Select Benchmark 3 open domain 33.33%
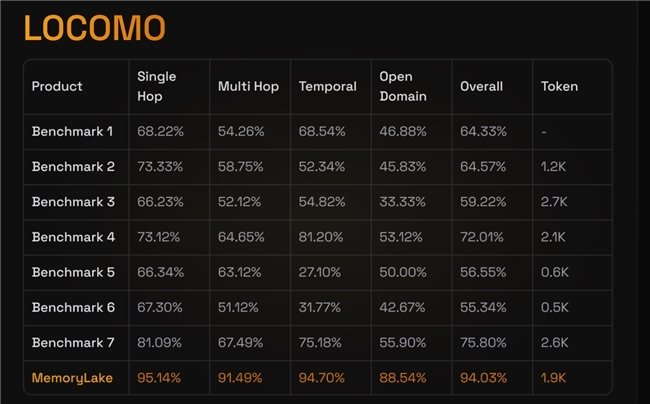Image resolution: width=650 pixels, height=404 pixels. point(402,202)
